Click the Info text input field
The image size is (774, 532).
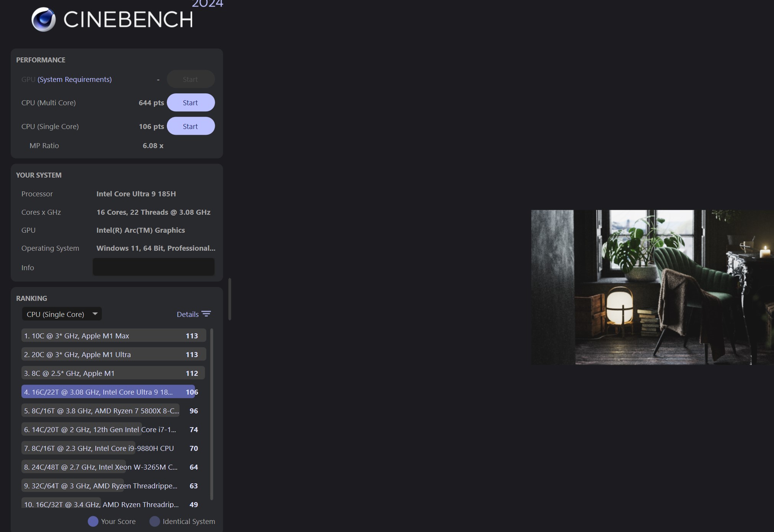(x=153, y=267)
